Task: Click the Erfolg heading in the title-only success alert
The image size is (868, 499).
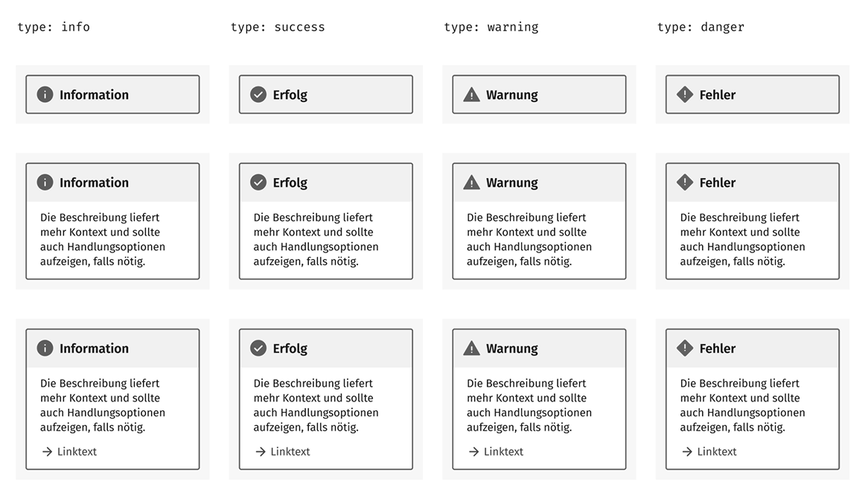Action: (x=290, y=95)
